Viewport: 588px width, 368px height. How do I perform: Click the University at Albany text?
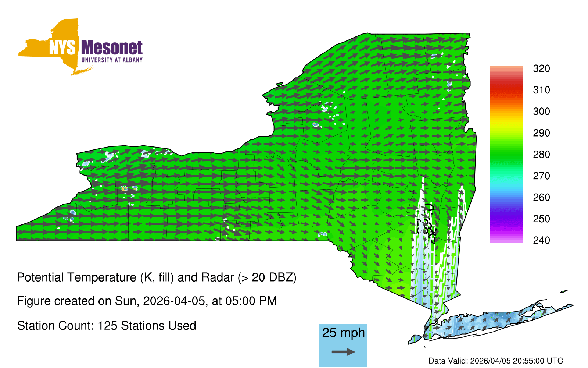tap(112, 60)
